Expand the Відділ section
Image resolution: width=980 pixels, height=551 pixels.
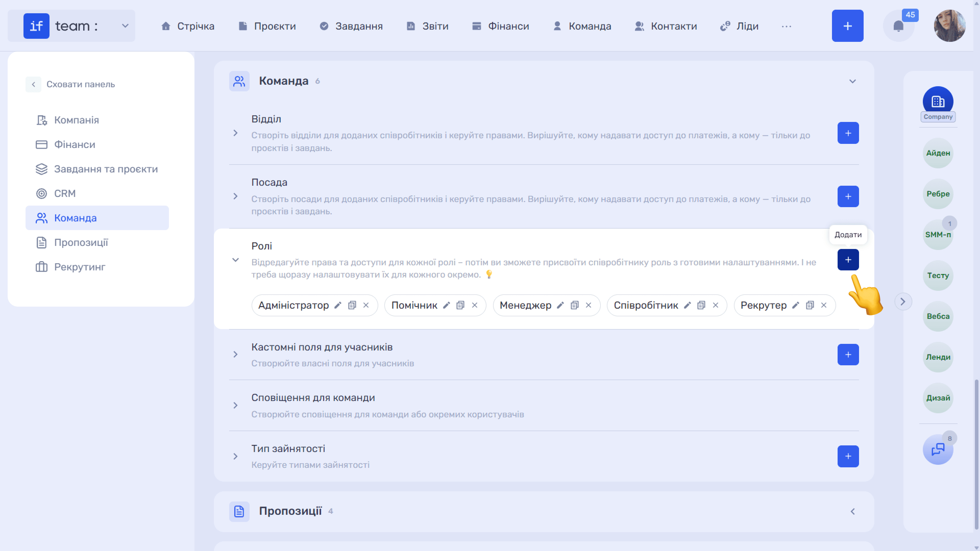(236, 133)
